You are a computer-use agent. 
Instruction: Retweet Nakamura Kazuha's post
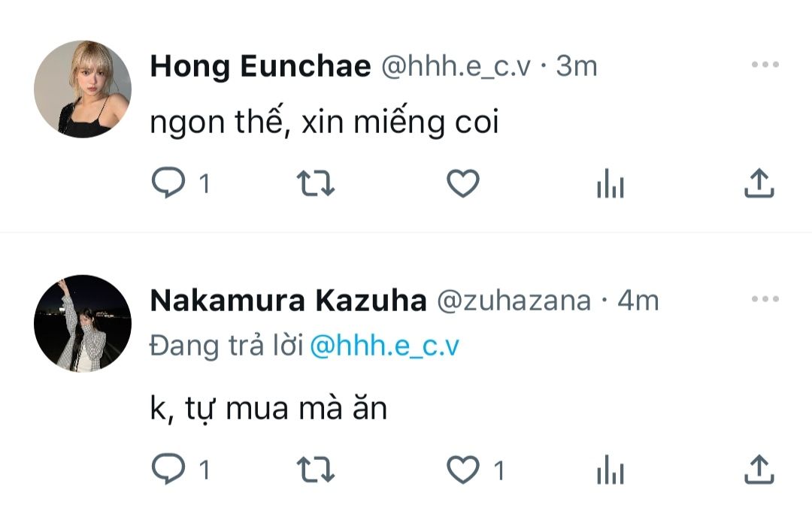[x=315, y=470]
